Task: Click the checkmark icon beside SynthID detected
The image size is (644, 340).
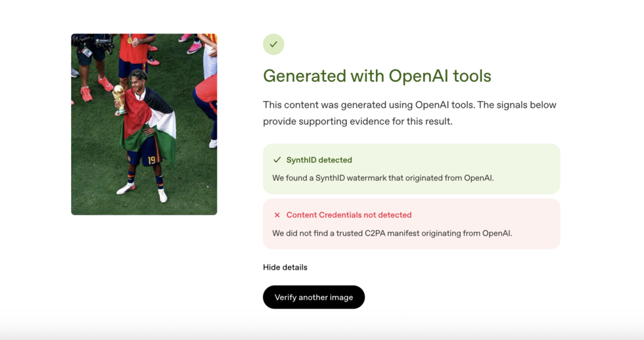Action: coord(277,160)
